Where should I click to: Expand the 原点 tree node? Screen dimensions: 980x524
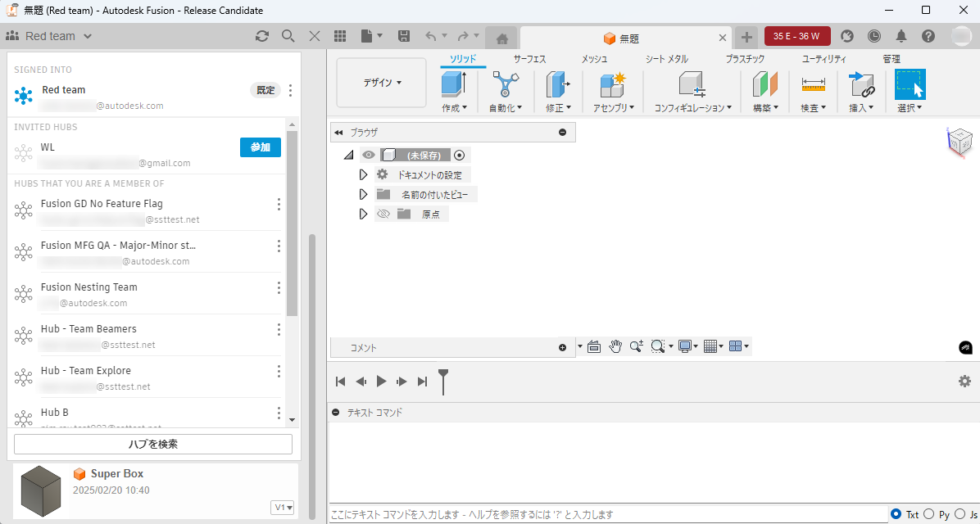click(363, 215)
